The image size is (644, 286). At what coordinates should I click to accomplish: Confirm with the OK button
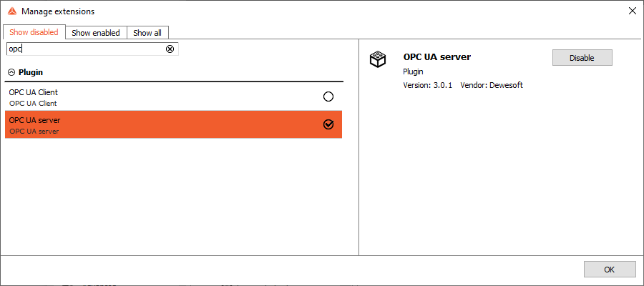(x=610, y=270)
